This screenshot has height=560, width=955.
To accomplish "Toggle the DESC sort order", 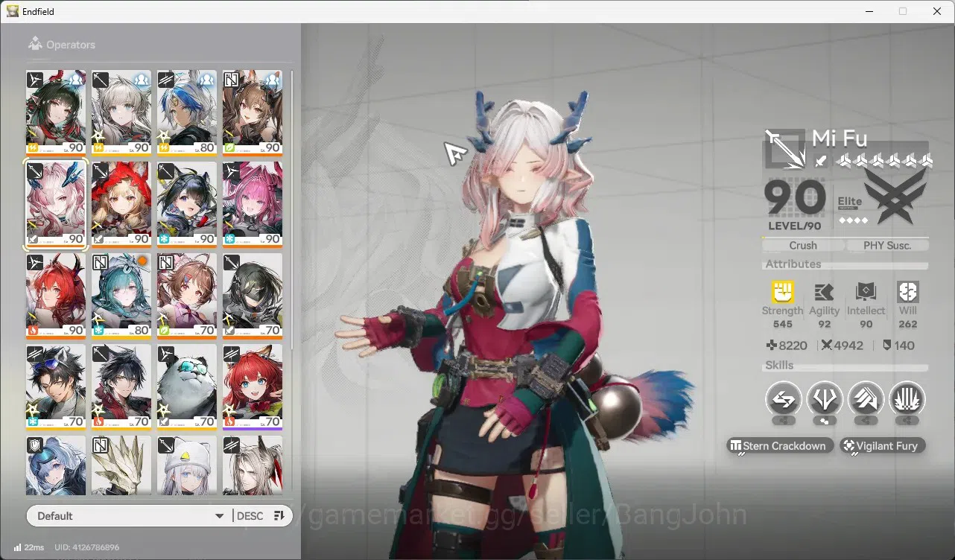I will point(261,516).
